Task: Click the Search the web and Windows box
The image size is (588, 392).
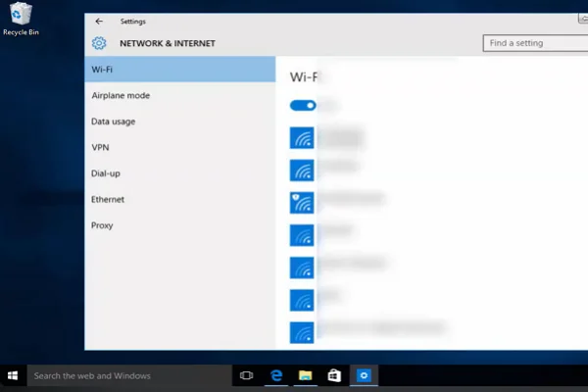Action: point(129,375)
